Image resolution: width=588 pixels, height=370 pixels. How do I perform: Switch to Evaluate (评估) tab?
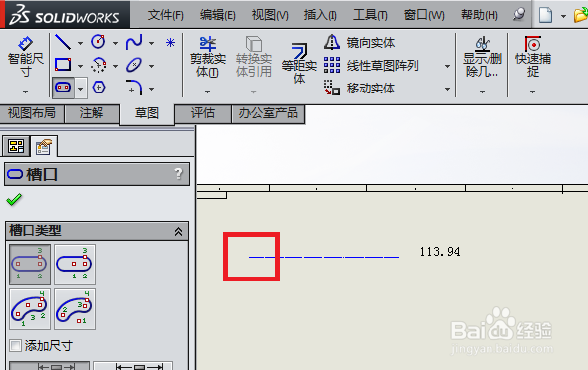(x=203, y=113)
